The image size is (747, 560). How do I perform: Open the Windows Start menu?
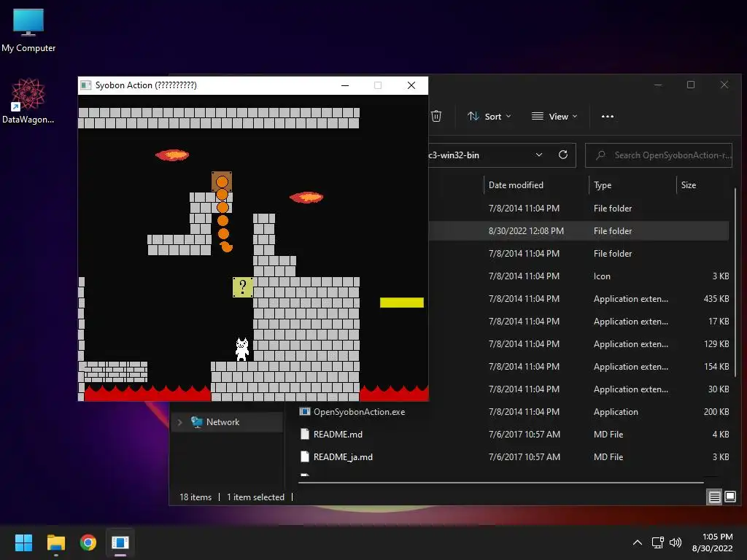click(x=23, y=542)
